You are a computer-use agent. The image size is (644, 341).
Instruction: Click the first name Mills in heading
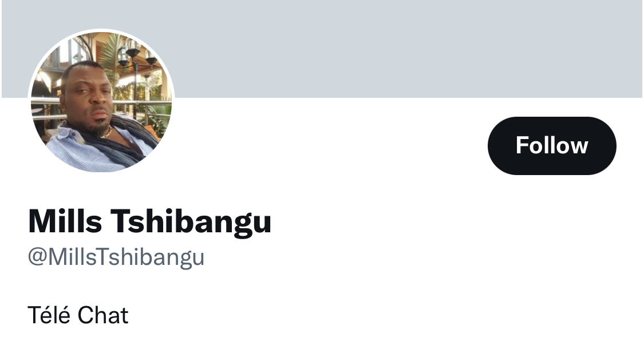tap(65, 220)
